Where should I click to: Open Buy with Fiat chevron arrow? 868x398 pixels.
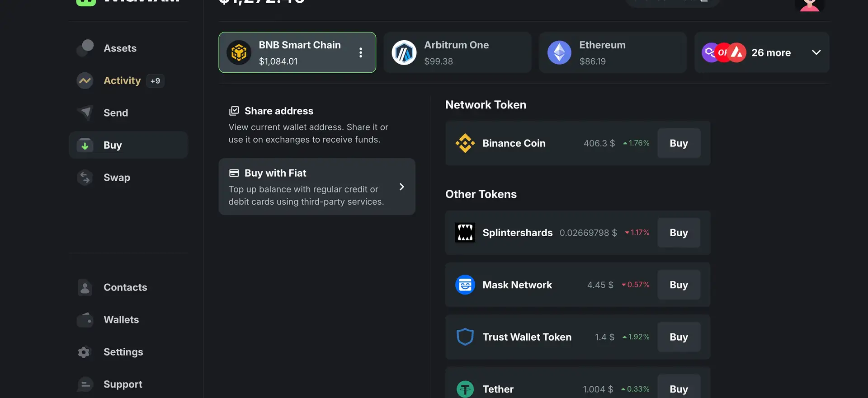(x=401, y=187)
